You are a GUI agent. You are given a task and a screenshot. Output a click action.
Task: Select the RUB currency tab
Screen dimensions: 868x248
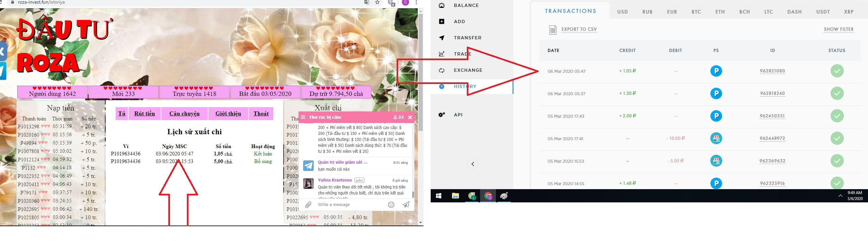point(647,12)
